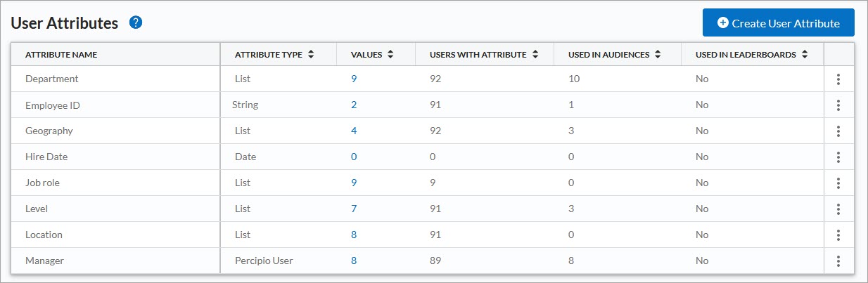Open the Level values link showing 7
868x283 pixels.
[354, 209]
